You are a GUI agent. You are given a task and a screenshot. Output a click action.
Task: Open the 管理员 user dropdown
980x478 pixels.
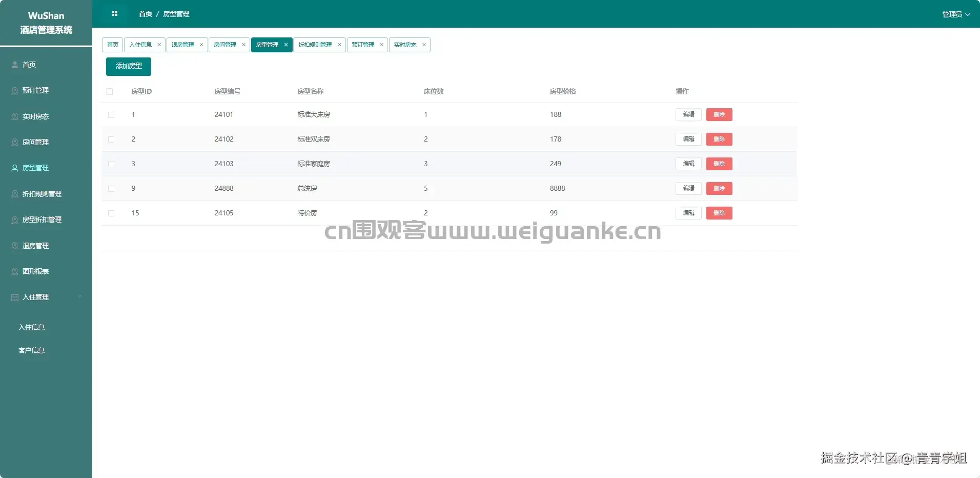[956, 14]
